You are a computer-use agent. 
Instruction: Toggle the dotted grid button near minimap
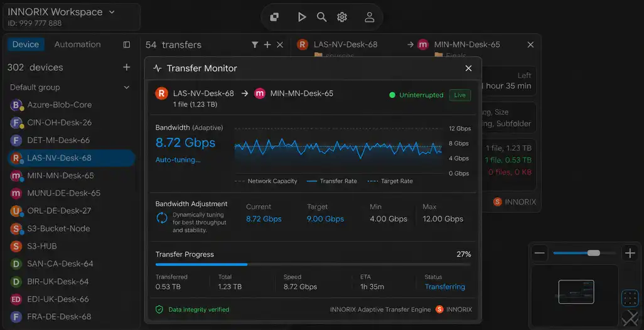point(630,298)
